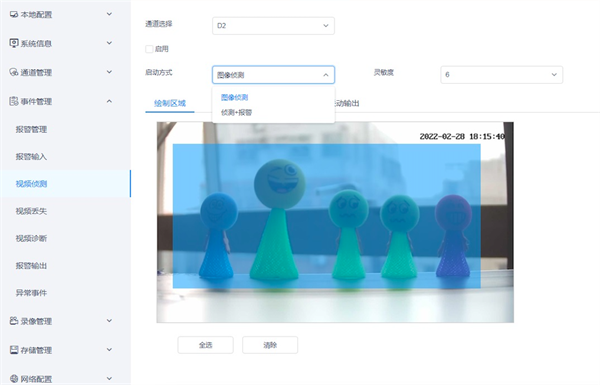Click the blue detection area on video
Image resolution: width=600 pixels, height=385 pixels.
(x=326, y=216)
